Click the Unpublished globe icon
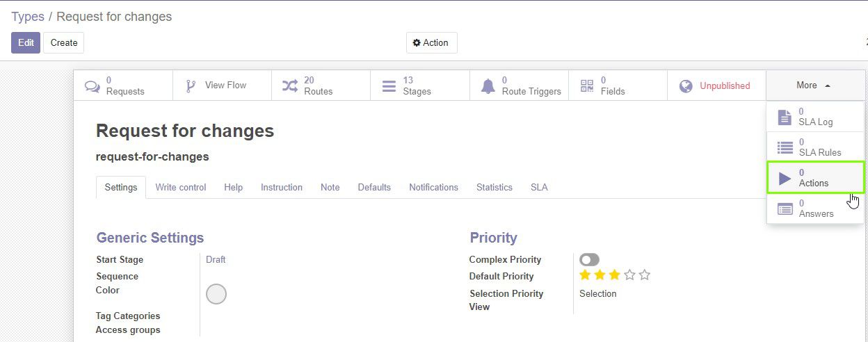Image resolution: width=868 pixels, height=342 pixels. pos(686,86)
